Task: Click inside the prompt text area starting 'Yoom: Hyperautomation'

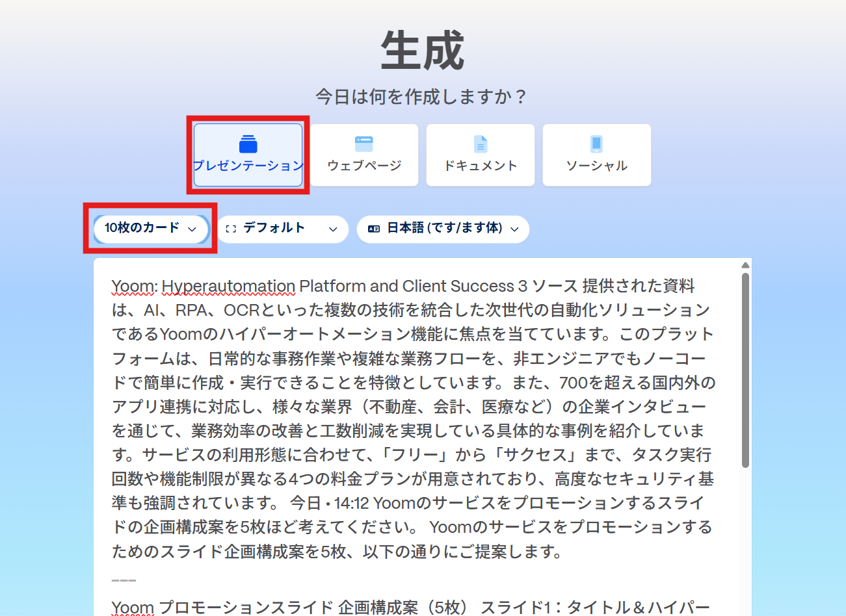Action: click(416, 437)
